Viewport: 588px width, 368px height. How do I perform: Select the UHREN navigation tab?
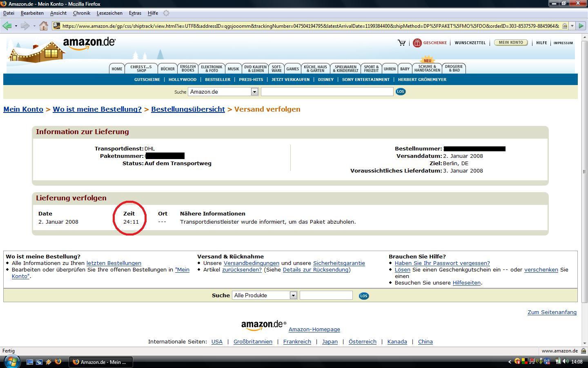click(x=390, y=69)
